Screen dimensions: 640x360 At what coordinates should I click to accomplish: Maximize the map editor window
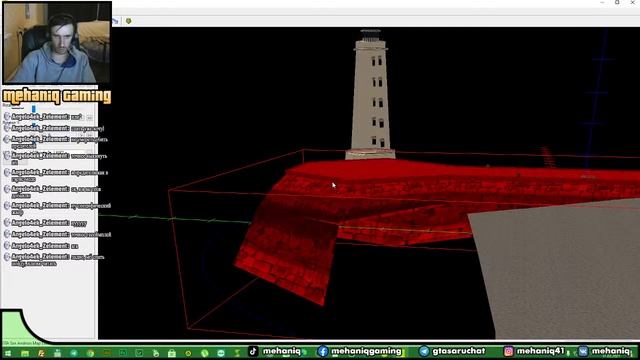[617, 3]
